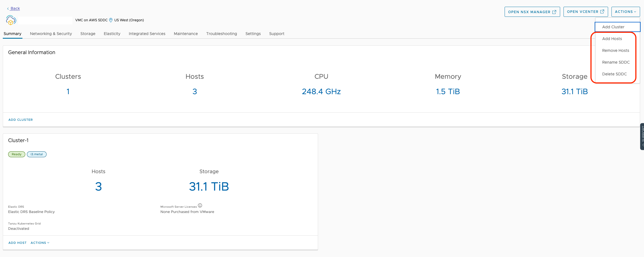
Task: Click the location pin icon beside US West
Action: (x=111, y=20)
